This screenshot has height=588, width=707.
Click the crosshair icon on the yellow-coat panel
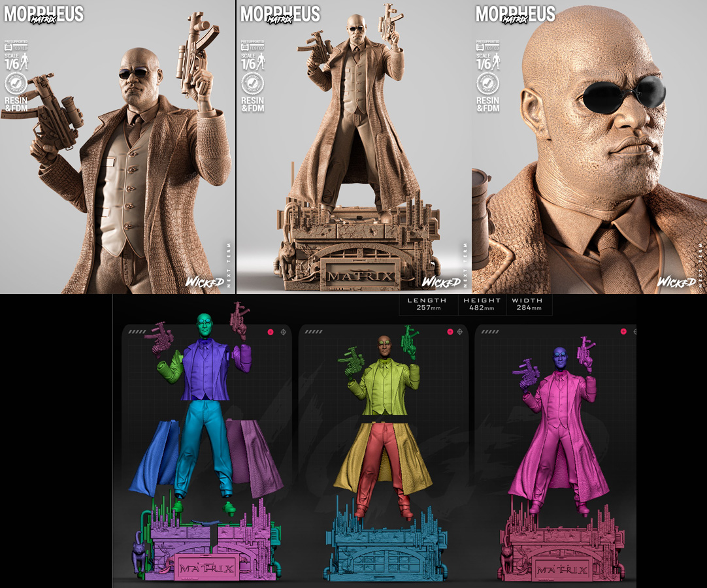[x=460, y=332]
